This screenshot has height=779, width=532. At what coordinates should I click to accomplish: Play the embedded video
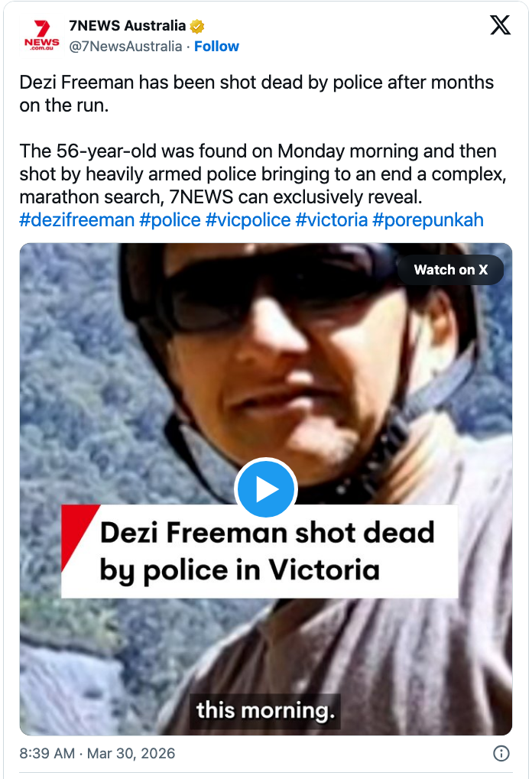265,489
